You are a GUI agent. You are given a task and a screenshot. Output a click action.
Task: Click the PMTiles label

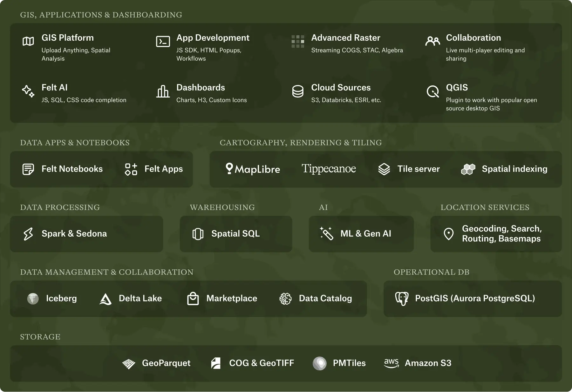(x=349, y=363)
